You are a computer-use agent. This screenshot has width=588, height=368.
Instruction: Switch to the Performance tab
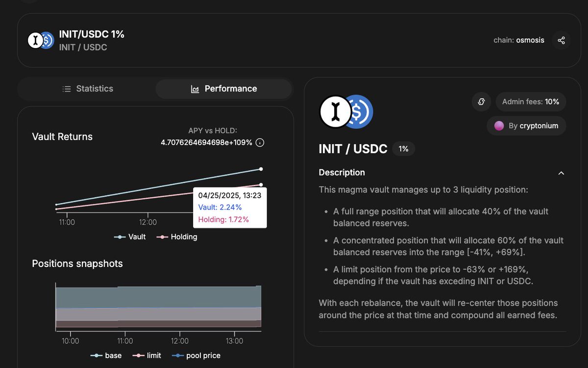tap(224, 89)
